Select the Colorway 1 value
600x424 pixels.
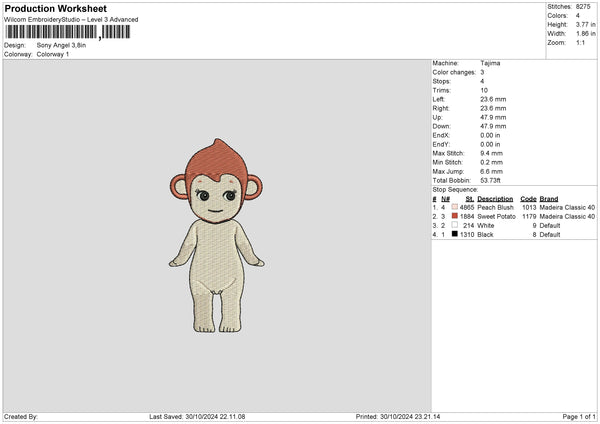click(x=55, y=54)
